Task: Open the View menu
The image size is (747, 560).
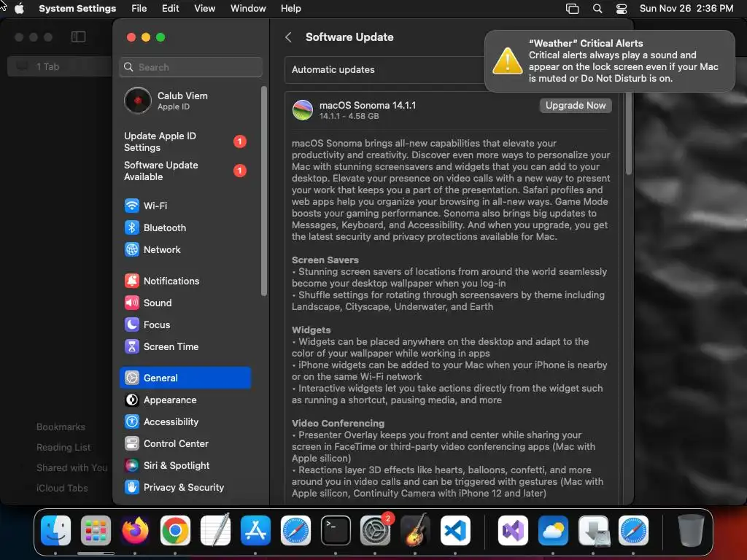Action: pos(204,9)
